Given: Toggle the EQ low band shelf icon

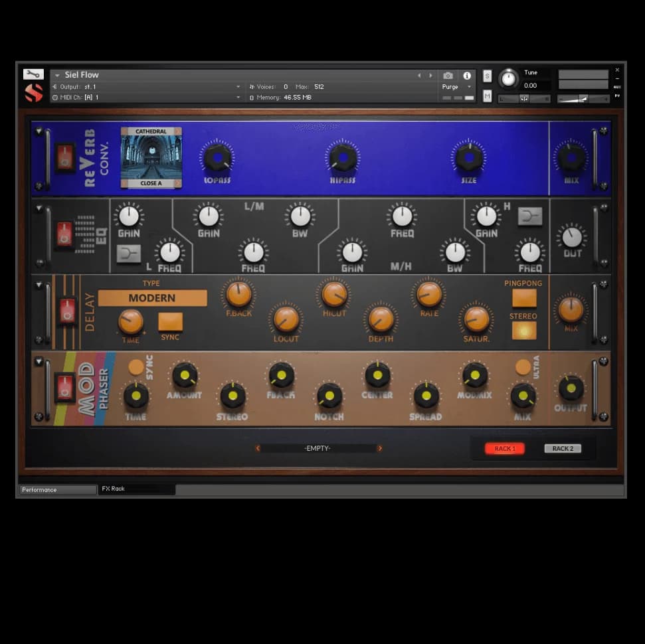Looking at the screenshot, I should [x=128, y=253].
